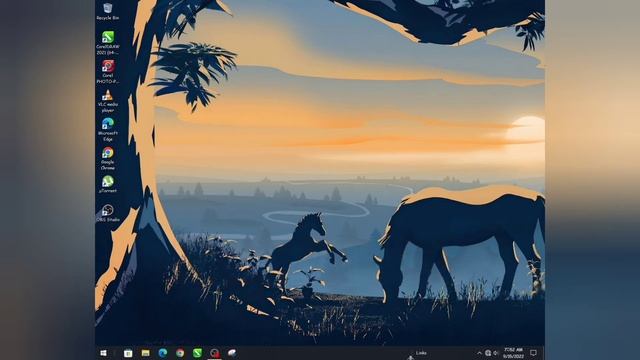This screenshot has width=640, height=360.
Task: Select the Corel PHOTO-PAINT desktop shortcut
Action: tap(108, 71)
